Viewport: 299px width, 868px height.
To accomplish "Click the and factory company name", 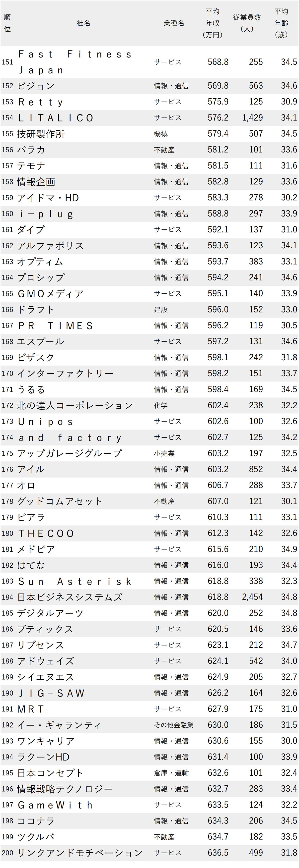I will click(70, 437).
